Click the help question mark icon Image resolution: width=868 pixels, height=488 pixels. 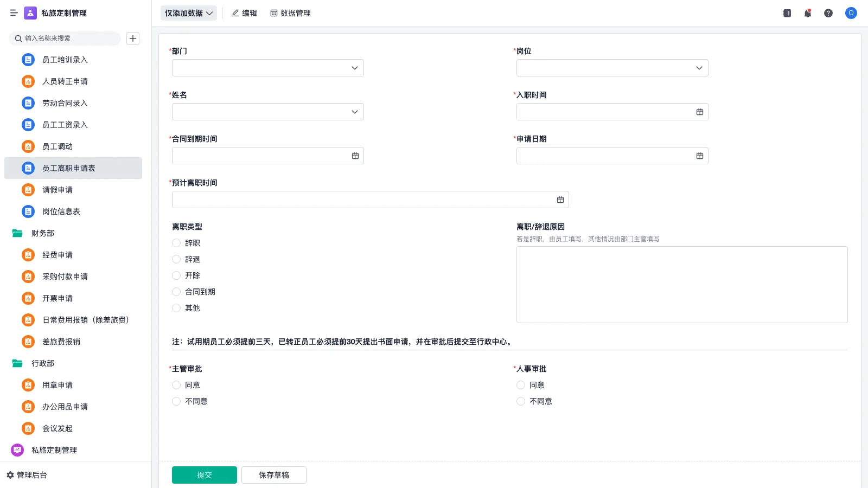[x=828, y=13]
